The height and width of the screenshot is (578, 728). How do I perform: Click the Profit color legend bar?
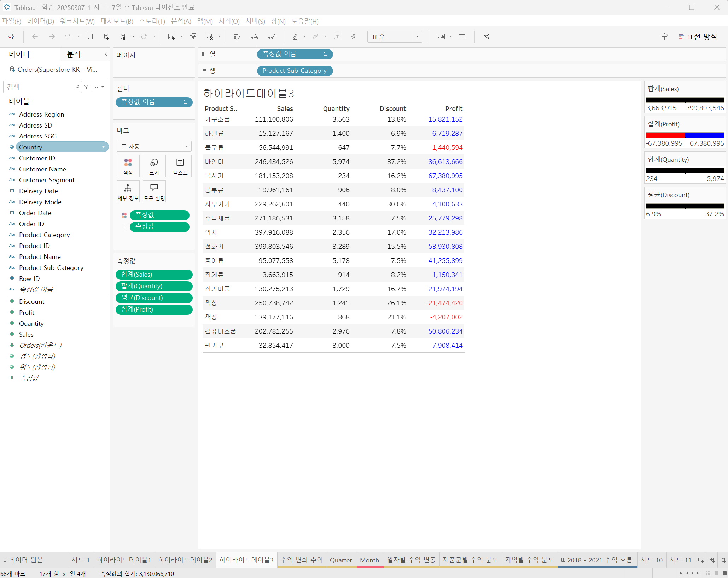tap(685, 135)
